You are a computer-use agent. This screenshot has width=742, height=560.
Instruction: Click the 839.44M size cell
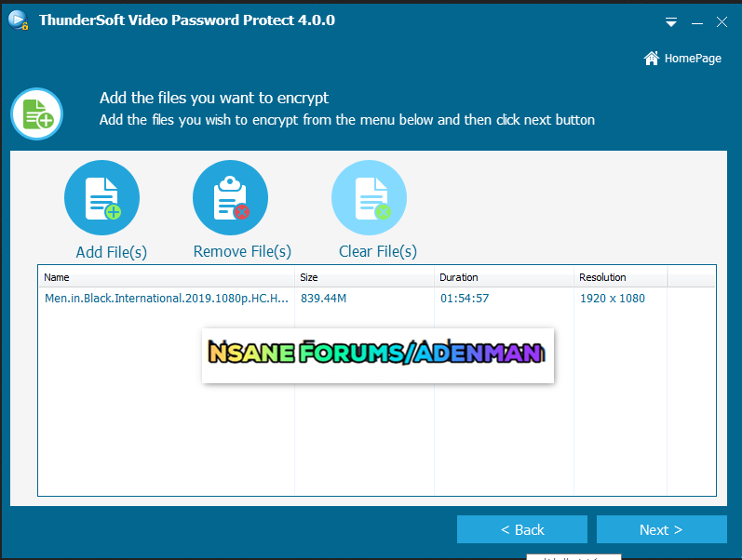tap(324, 299)
